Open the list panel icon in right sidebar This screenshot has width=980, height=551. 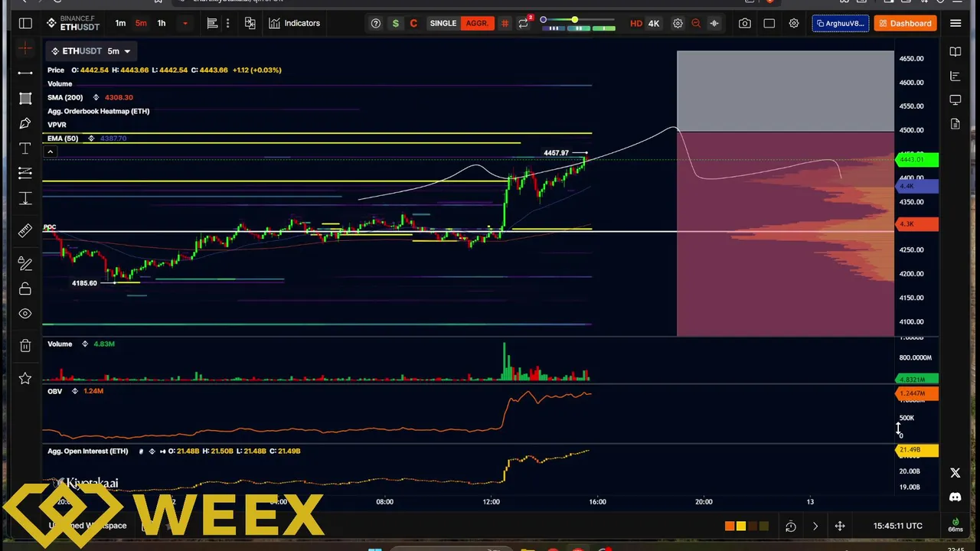click(x=955, y=76)
